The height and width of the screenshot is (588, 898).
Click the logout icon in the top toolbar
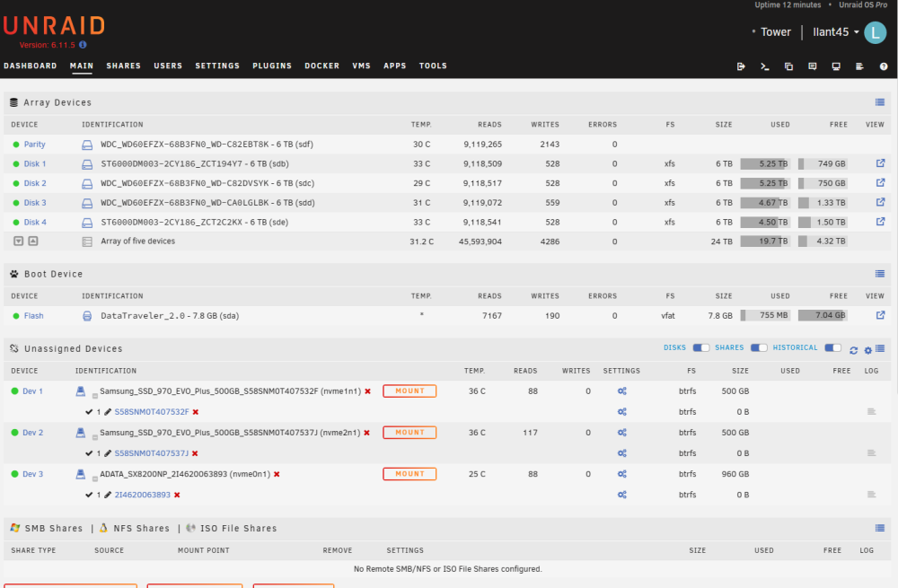[x=741, y=66]
